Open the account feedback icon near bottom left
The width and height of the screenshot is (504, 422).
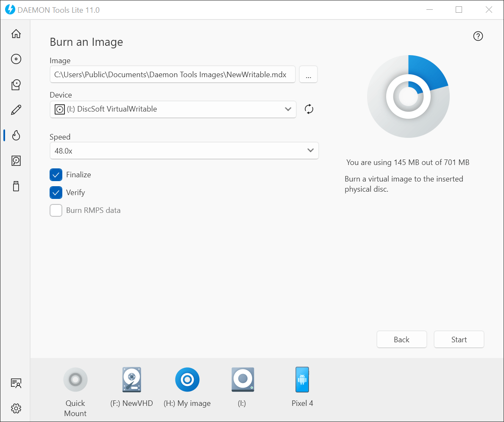pyautogui.click(x=16, y=383)
